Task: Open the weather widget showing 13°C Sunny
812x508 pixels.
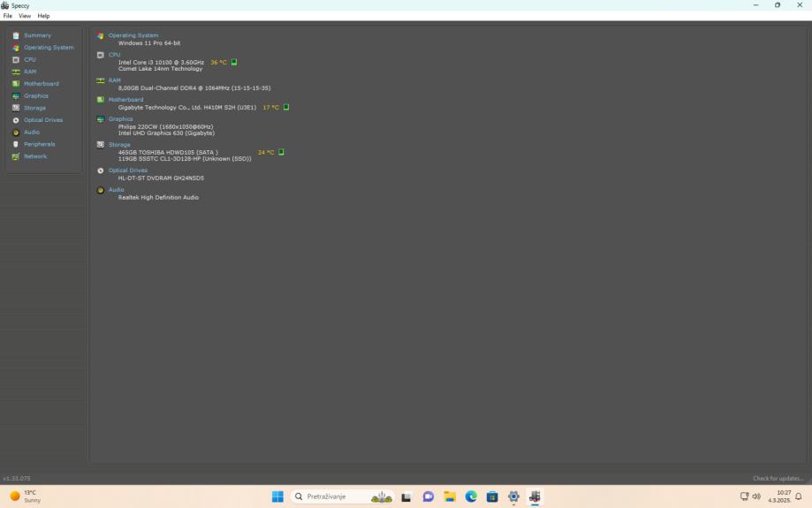Action: click(x=25, y=497)
